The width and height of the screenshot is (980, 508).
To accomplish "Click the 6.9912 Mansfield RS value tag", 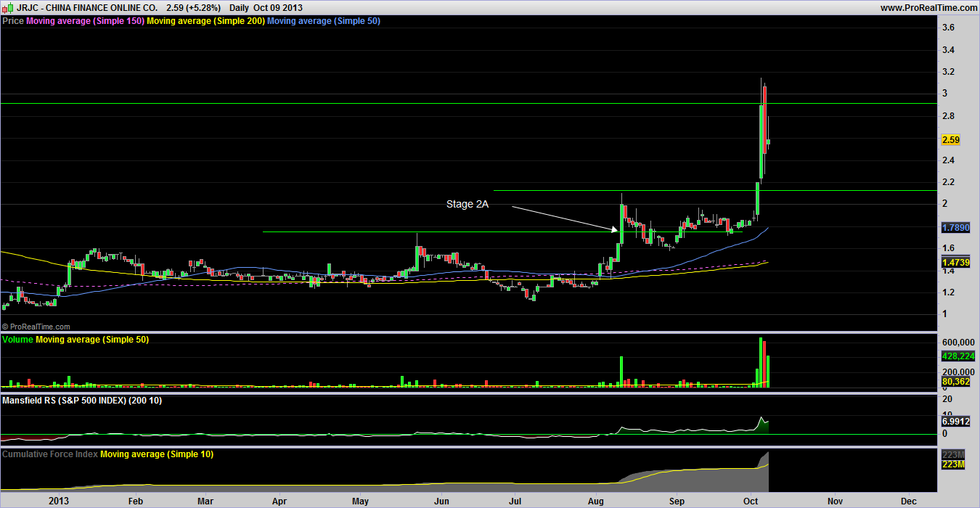I will [x=954, y=421].
